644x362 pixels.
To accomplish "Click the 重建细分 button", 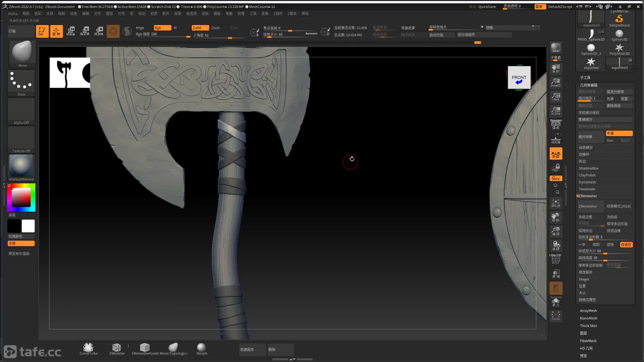I will click(x=605, y=120).
